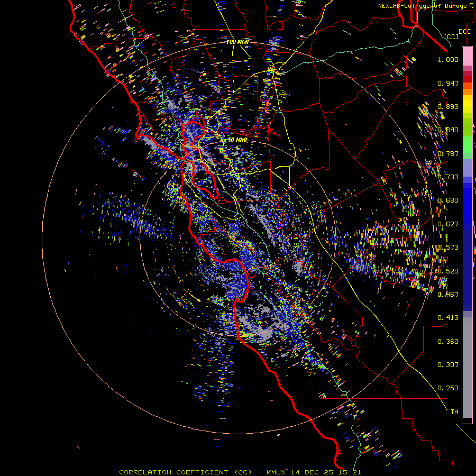Pick the gray segment of the color bar
The image size is (476, 476).
[x=467, y=368]
